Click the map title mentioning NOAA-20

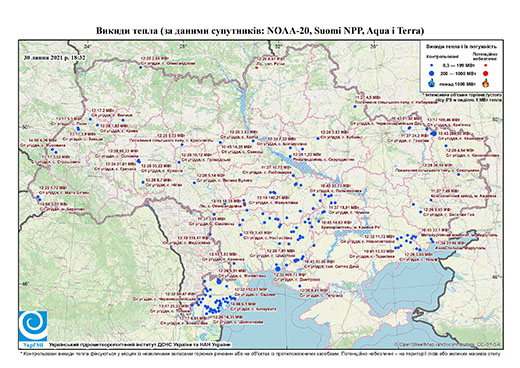[260, 31]
